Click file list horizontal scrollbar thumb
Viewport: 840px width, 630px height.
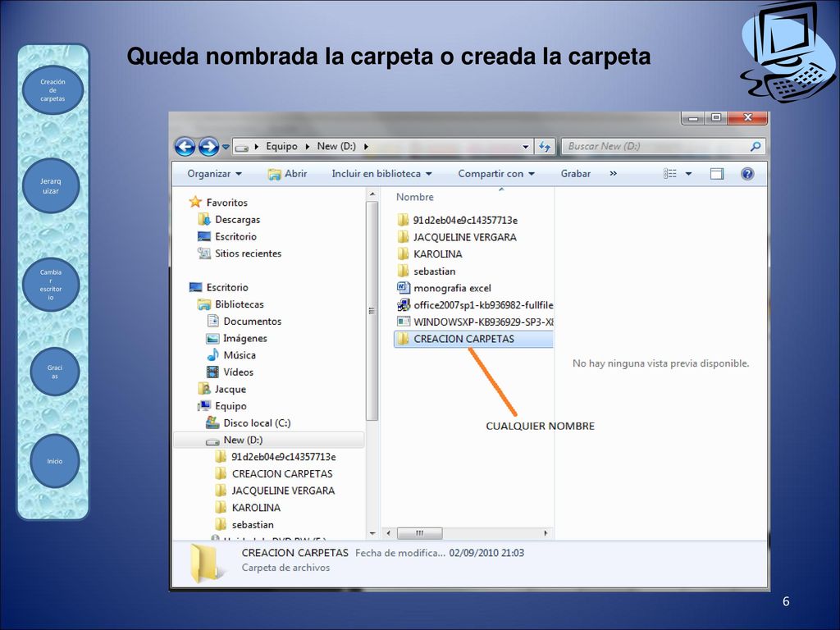coord(419,533)
